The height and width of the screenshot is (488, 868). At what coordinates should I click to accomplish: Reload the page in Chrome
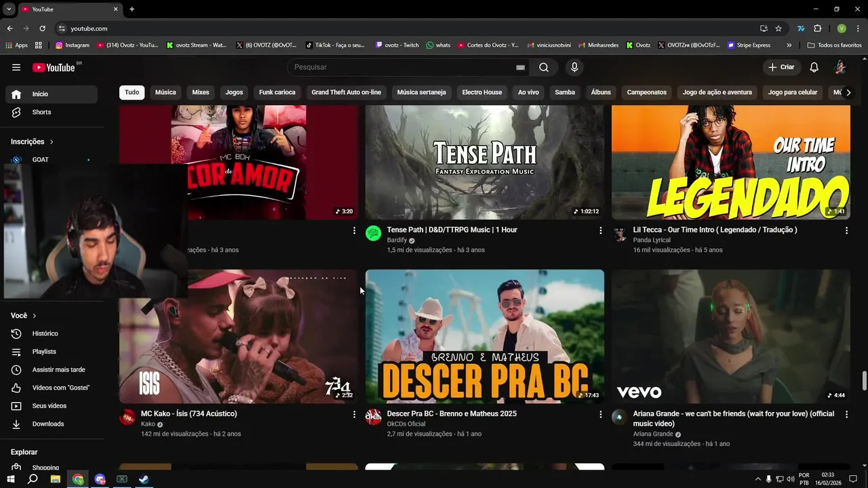point(42,28)
